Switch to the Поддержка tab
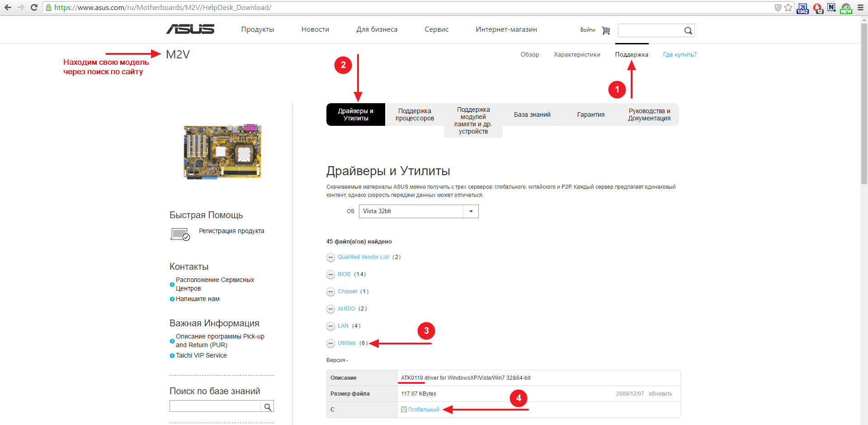868x425 pixels. (x=632, y=55)
